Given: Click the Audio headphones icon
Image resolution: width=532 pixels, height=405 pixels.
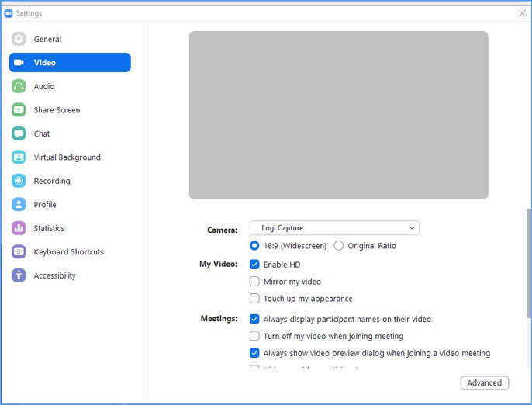Looking at the screenshot, I should point(19,86).
